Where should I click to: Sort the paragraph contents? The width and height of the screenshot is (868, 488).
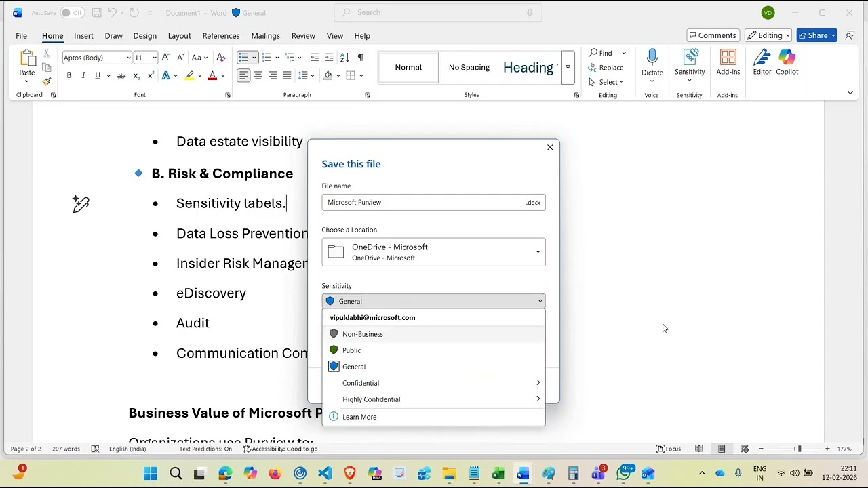click(344, 58)
